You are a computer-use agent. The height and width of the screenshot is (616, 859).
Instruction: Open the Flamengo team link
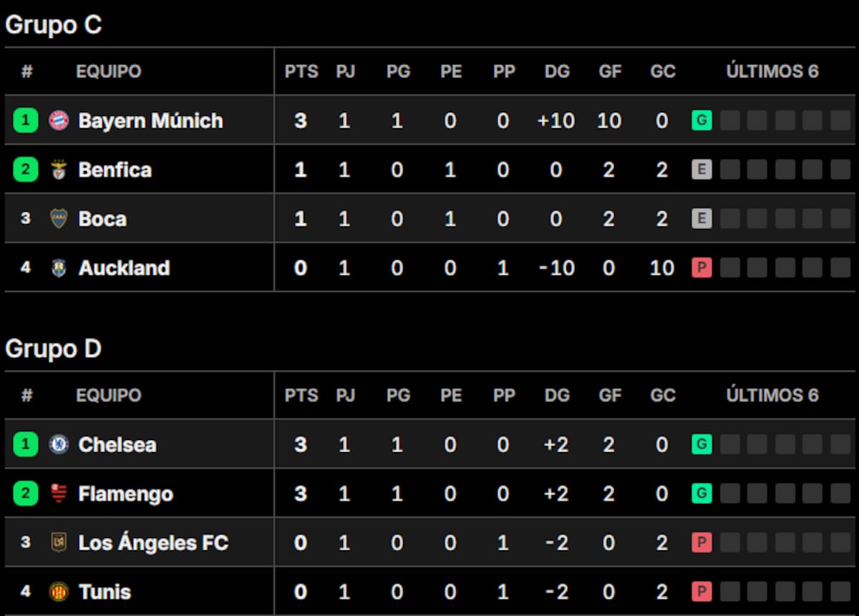click(x=125, y=494)
